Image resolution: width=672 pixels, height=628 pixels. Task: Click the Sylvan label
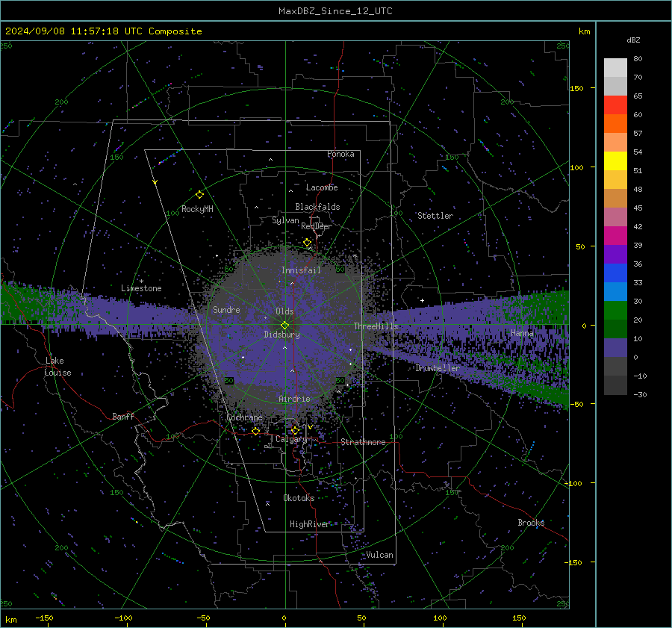click(x=285, y=220)
